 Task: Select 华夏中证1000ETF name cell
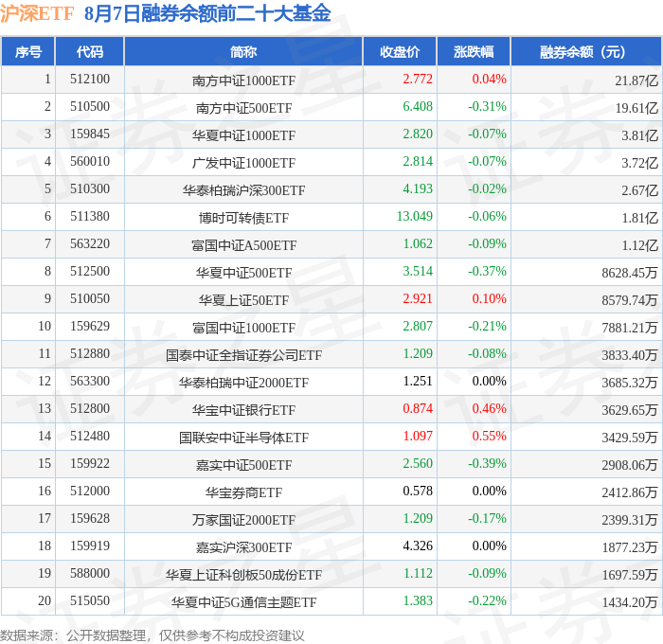(243, 135)
